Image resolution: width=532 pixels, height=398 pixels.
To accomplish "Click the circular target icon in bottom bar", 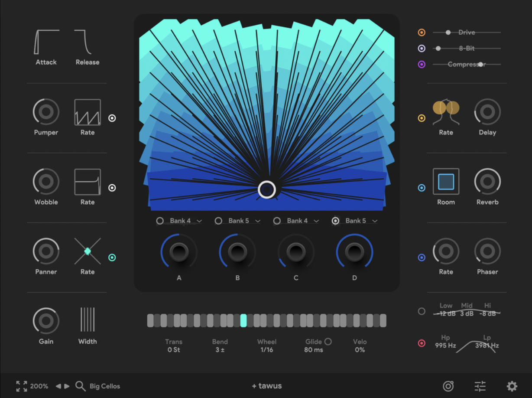I will click(x=448, y=386).
